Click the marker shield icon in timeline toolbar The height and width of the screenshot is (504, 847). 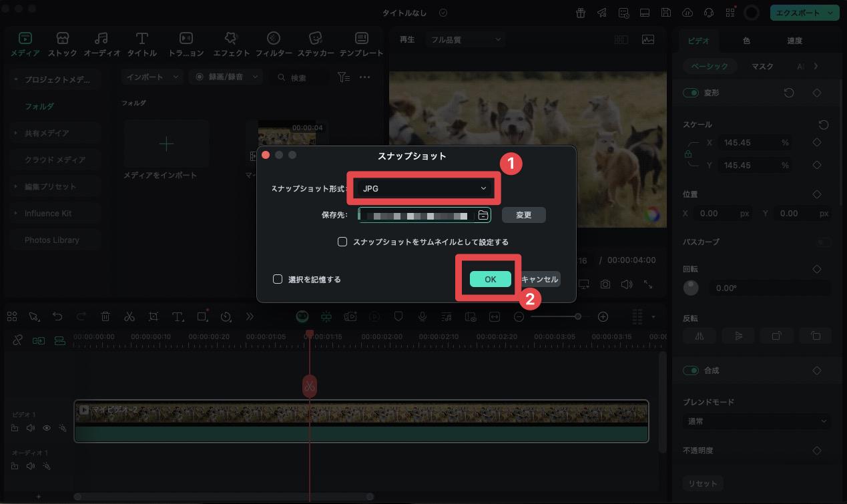[x=398, y=316]
